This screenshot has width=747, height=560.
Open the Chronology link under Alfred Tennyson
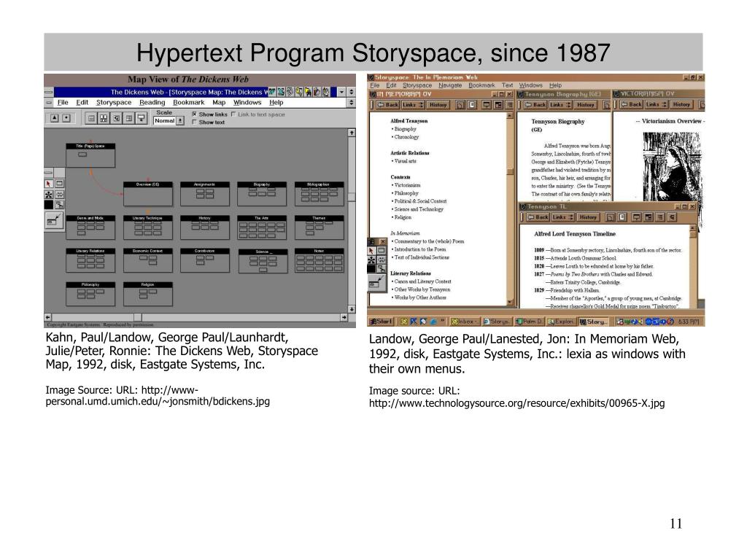[x=405, y=137]
